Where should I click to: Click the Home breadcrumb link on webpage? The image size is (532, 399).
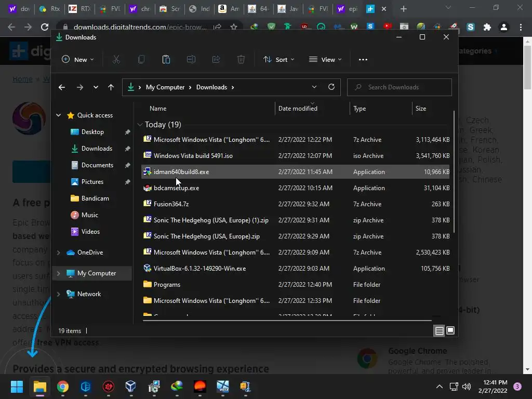point(22,79)
